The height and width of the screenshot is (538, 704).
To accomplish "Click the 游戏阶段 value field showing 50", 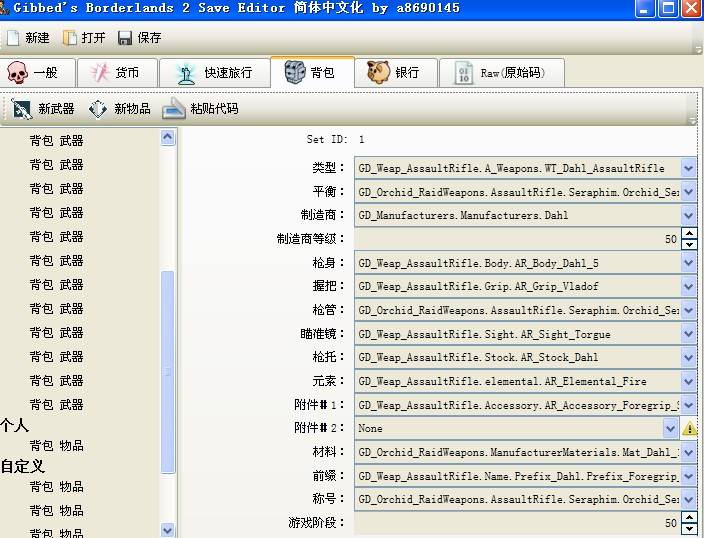I will pos(517,523).
